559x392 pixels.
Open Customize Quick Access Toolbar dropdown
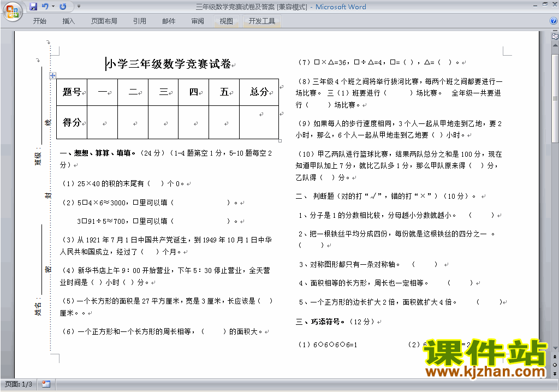(x=79, y=7)
